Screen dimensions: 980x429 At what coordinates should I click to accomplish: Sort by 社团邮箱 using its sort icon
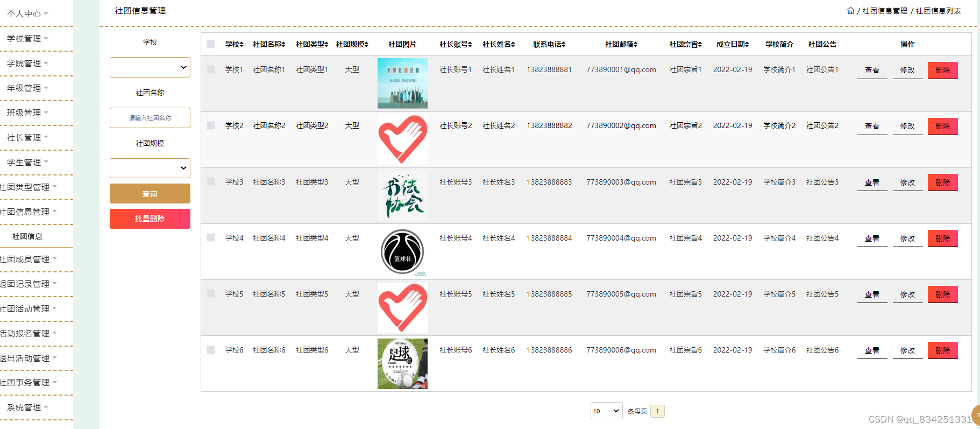click(636, 45)
